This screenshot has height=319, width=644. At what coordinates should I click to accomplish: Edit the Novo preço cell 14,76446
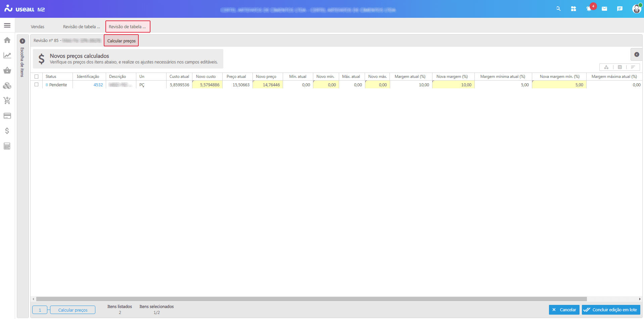268,85
